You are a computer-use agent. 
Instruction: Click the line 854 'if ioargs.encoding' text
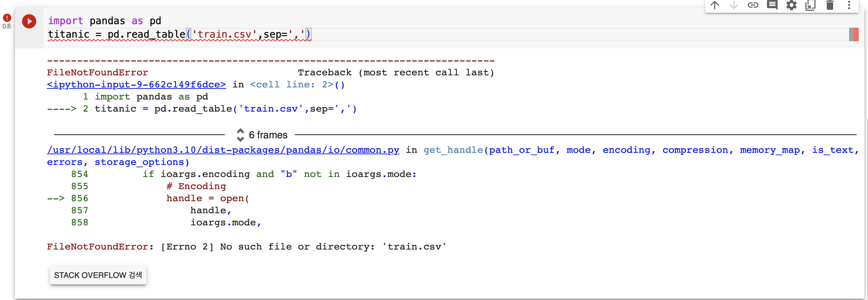pyautogui.click(x=280, y=174)
